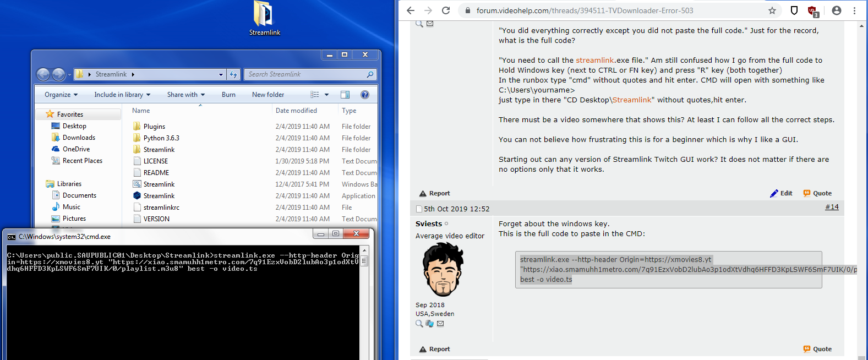Viewport: 868px width, 360px height.
Task: Show the preview pane
Action: click(345, 95)
